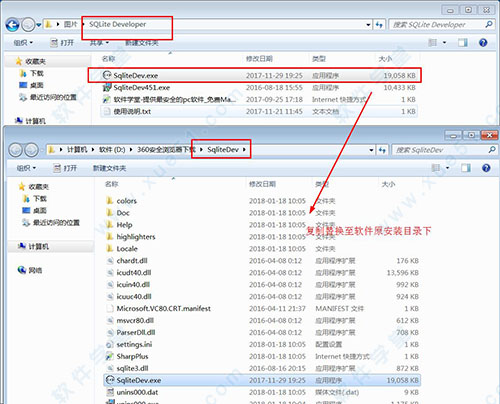Click 新建文件夹 in SQLite Developer toolbar
The width and height of the screenshot is (500, 404).
(x=142, y=43)
